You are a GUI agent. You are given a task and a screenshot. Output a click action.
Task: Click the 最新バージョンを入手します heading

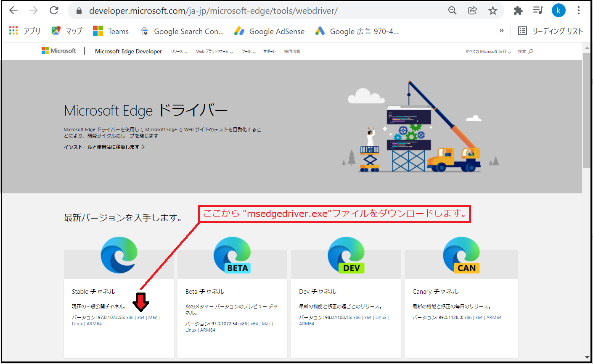click(x=123, y=218)
